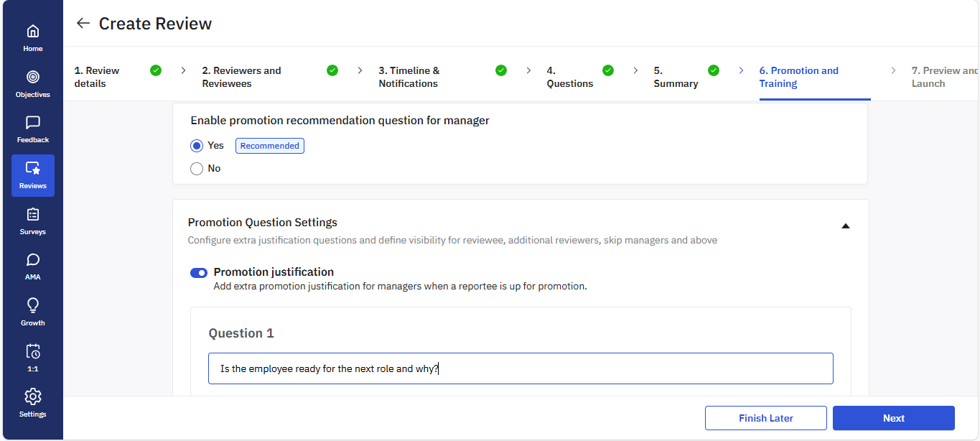Select the Reviews sidebar icon
The width and height of the screenshot is (980, 441).
tap(33, 175)
